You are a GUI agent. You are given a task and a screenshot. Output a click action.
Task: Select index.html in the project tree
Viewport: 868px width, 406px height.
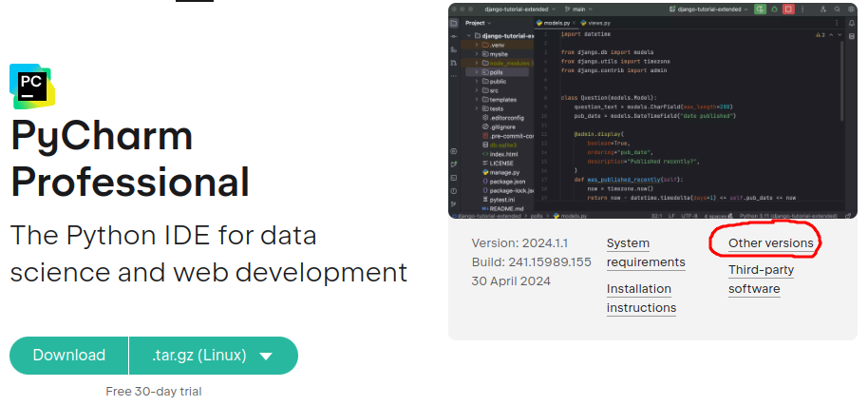click(x=500, y=154)
